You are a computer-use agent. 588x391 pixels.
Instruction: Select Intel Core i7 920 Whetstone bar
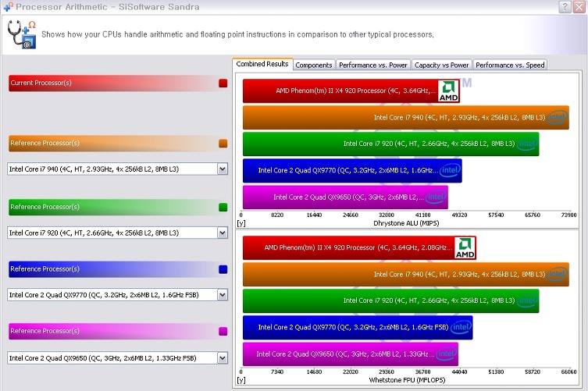390,300
